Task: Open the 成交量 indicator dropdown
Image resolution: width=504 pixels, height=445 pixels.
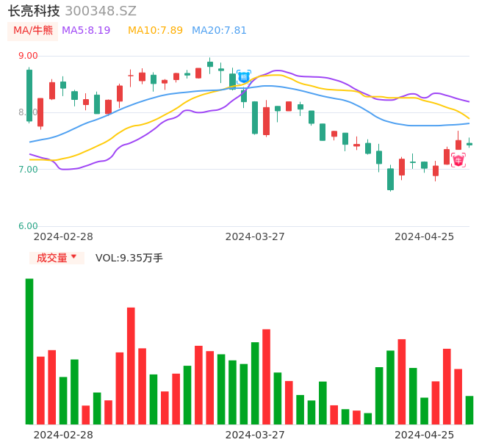Action: coord(57,258)
